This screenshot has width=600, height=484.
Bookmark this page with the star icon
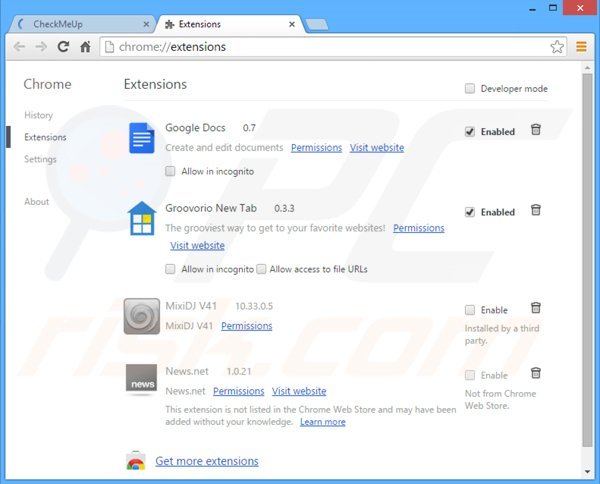tap(557, 47)
